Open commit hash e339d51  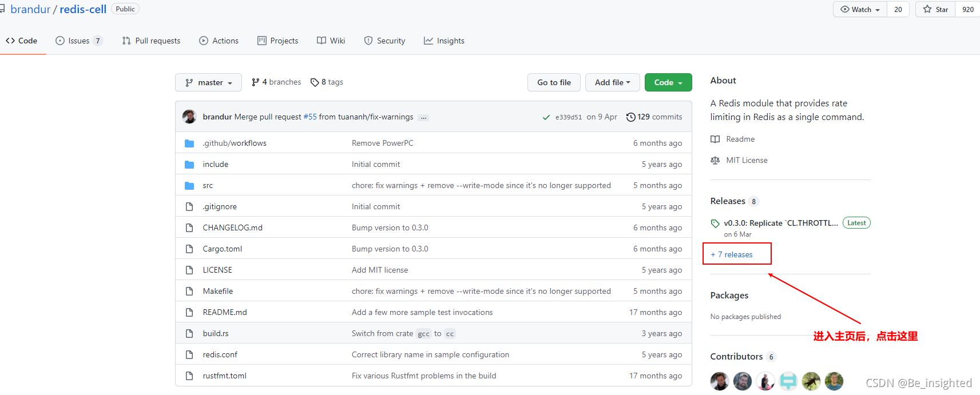pos(568,117)
